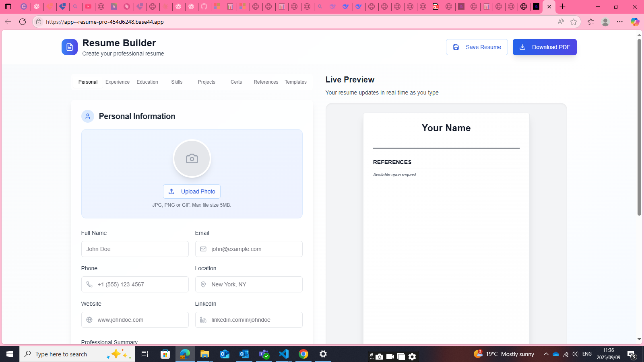
Task: Click the Resume Builder document logo icon
Action: click(69, 47)
